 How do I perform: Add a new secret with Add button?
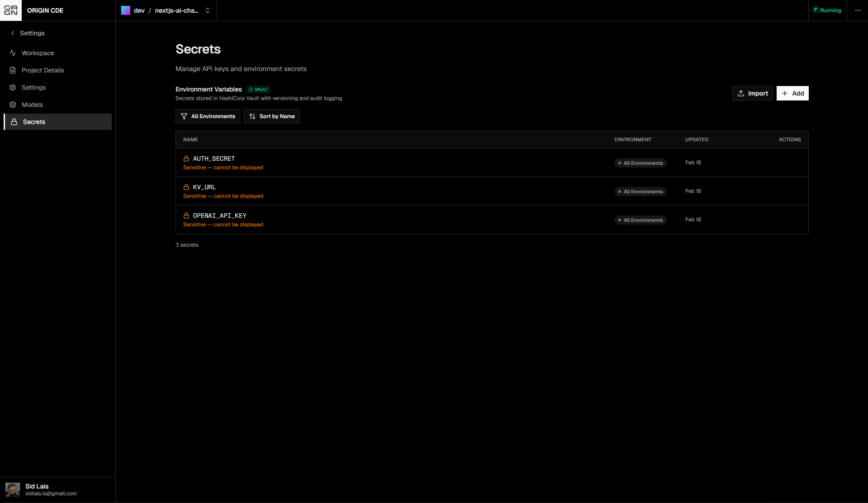[792, 93]
